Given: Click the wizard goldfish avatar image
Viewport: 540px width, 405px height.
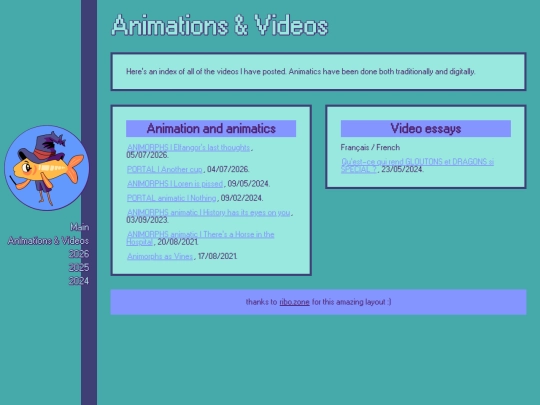Looking at the screenshot, I should pos(46,168).
